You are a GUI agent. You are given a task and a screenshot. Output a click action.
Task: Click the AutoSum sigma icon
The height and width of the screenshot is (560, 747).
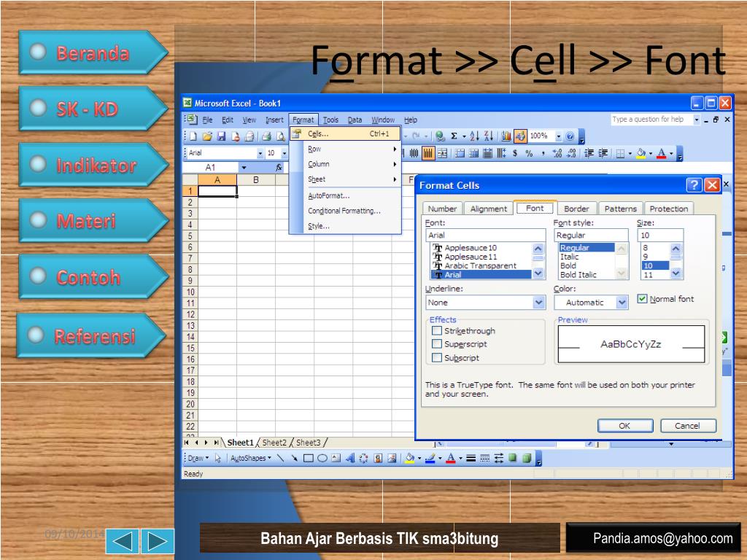pos(454,136)
